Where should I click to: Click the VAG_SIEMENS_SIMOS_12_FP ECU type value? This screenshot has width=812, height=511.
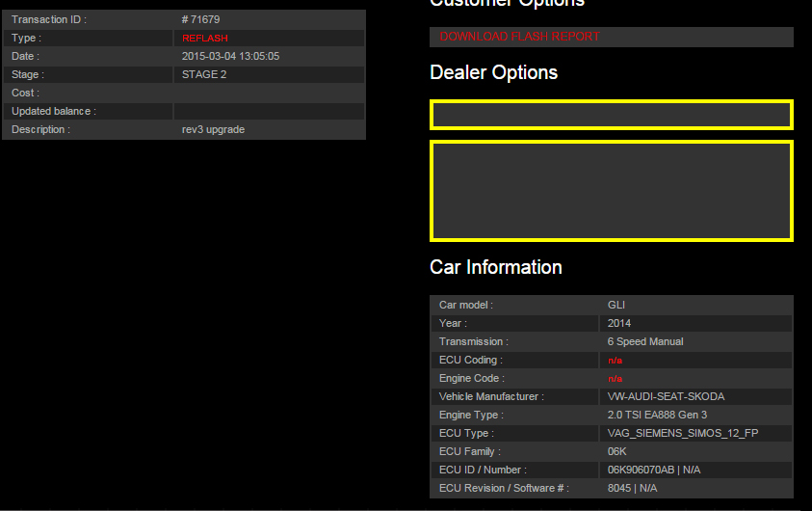coord(682,434)
